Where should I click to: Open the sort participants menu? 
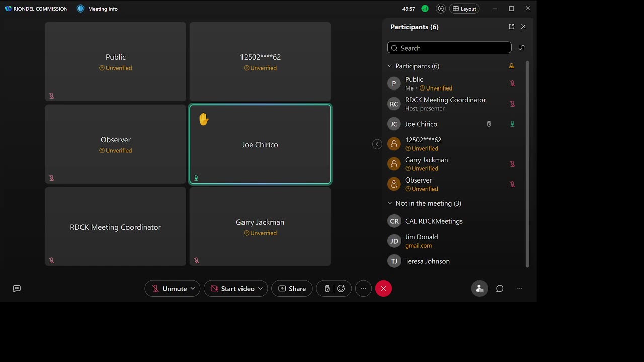[521, 48]
